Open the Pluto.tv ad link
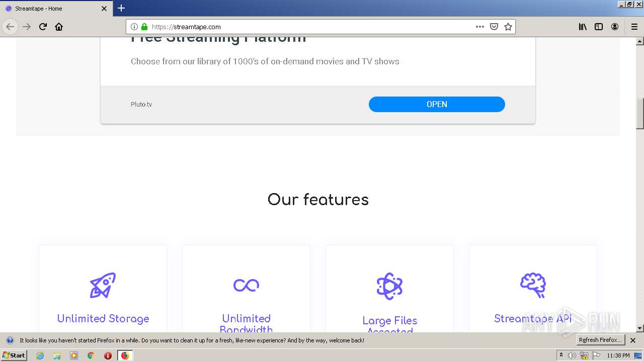644x362 pixels. (141, 104)
